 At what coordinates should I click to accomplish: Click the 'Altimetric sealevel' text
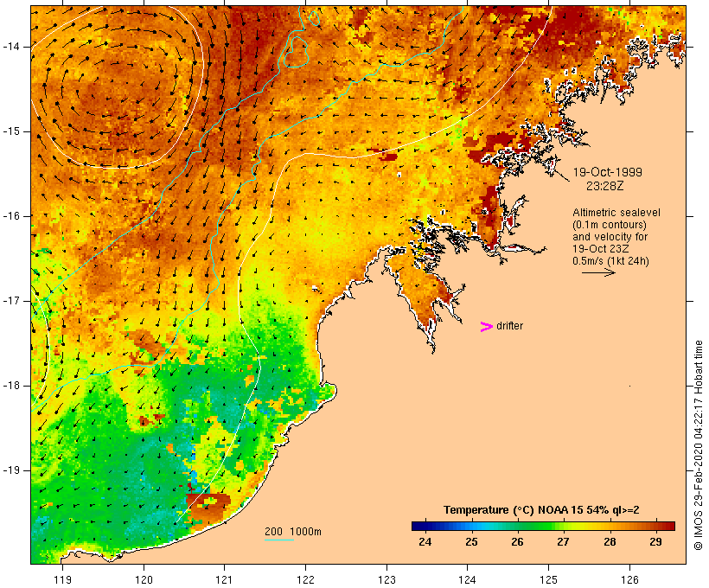click(616, 213)
